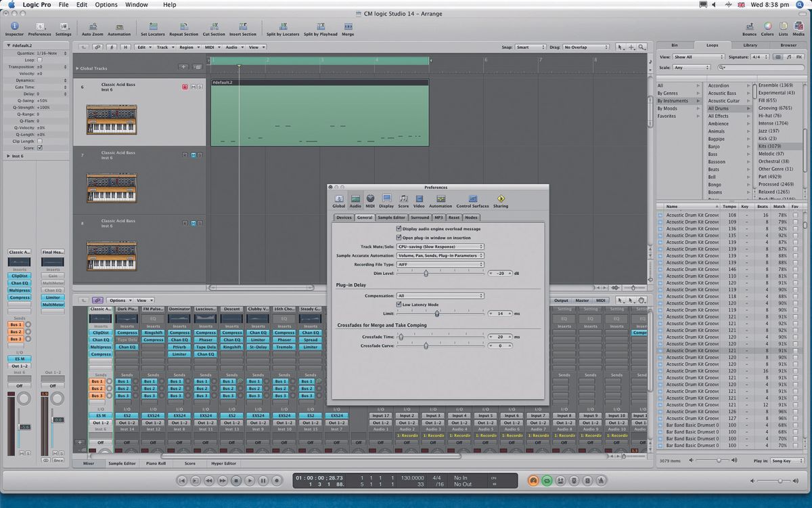The width and height of the screenshot is (812, 508).
Task: Click the Auto Zoom toolbar icon
Action: [92, 27]
